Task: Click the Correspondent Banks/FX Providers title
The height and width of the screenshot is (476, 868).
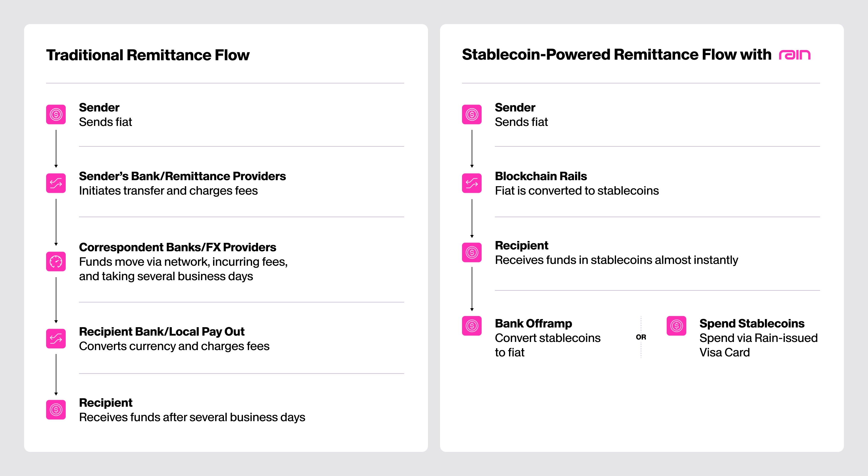Action: 177,247
